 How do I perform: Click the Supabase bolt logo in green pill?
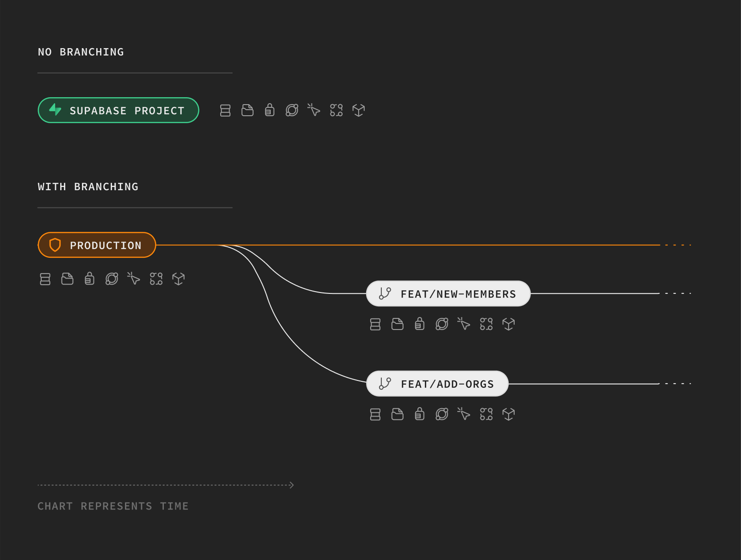point(56,110)
